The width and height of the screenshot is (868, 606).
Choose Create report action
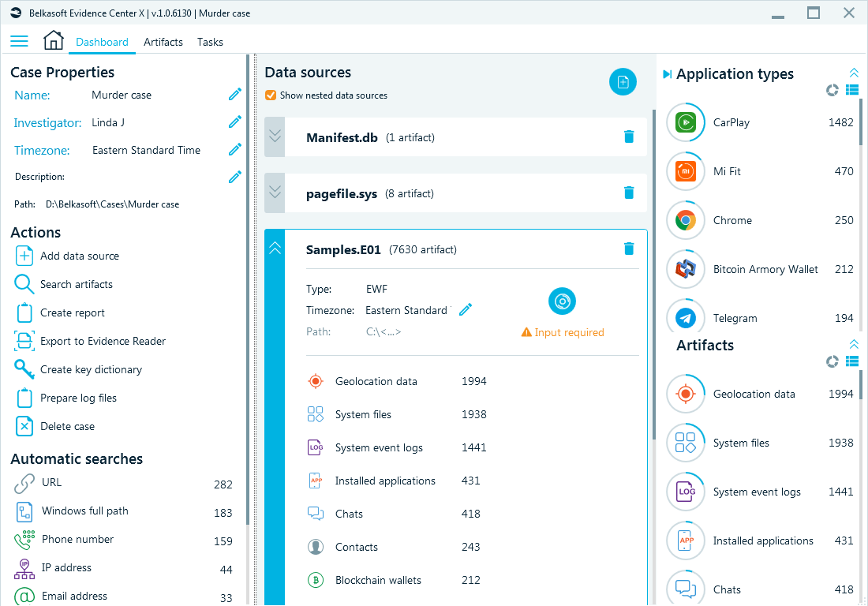tap(60, 312)
